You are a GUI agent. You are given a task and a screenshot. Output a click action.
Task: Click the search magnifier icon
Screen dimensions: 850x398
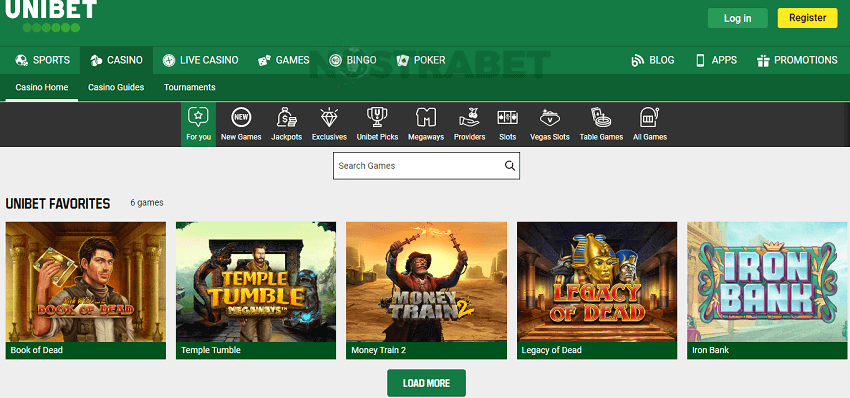tap(510, 166)
